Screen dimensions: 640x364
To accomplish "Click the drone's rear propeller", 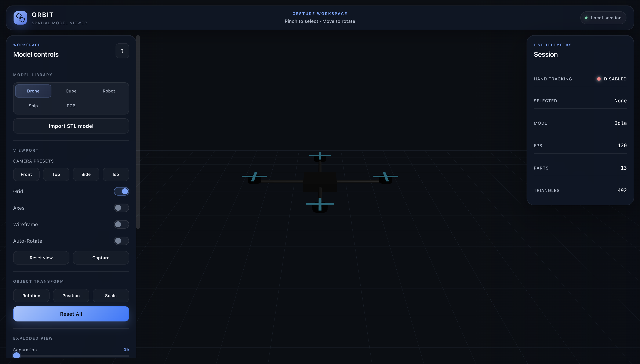I will pyautogui.click(x=320, y=156).
